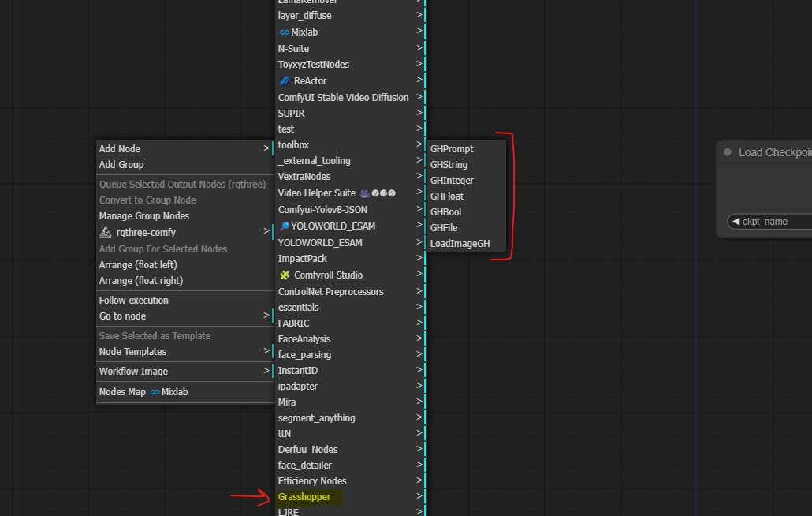Open the Go to node submenu

point(185,316)
